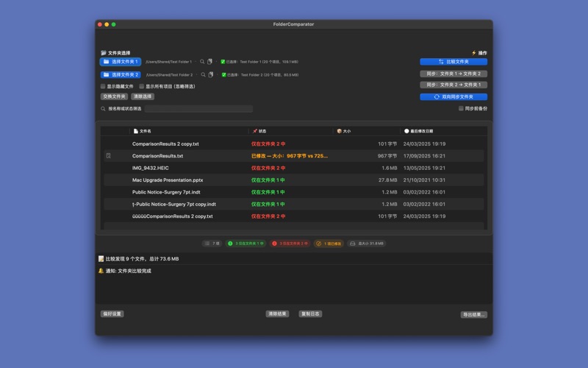Click 同步: 文件夹 1 → 文件夹 2
588x368 pixels.
click(453, 74)
